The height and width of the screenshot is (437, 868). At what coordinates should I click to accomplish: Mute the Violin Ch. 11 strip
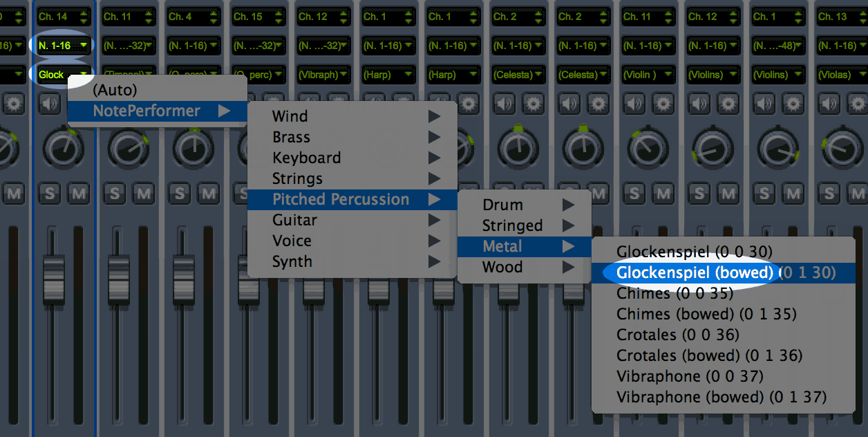coord(664,193)
